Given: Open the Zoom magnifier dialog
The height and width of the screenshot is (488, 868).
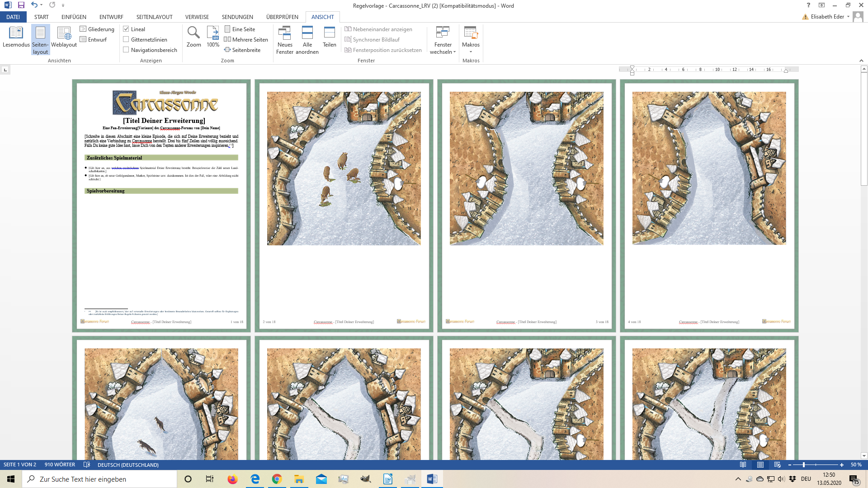Looking at the screenshot, I should click(x=193, y=37).
